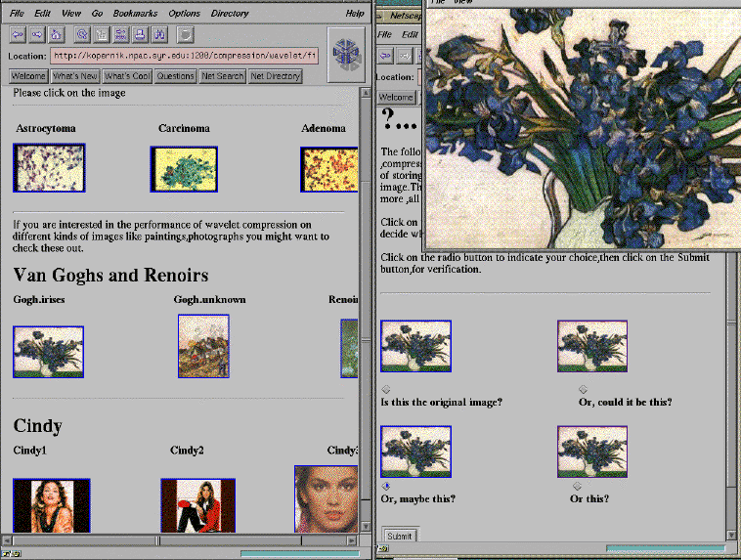Click the Netscape logo animation in the left window
Image resolution: width=741 pixels, height=560 pixels.
click(x=346, y=55)
